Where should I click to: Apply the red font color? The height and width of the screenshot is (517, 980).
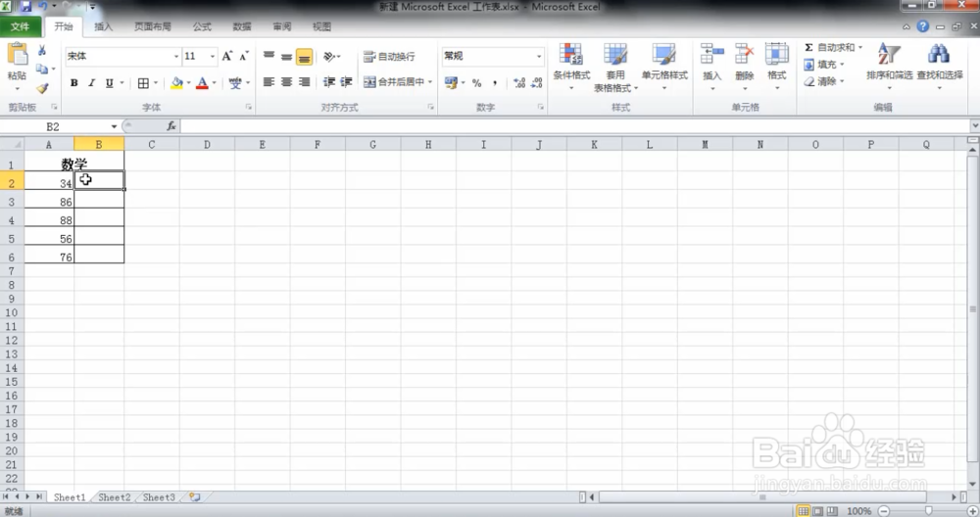tap(202, 82)
